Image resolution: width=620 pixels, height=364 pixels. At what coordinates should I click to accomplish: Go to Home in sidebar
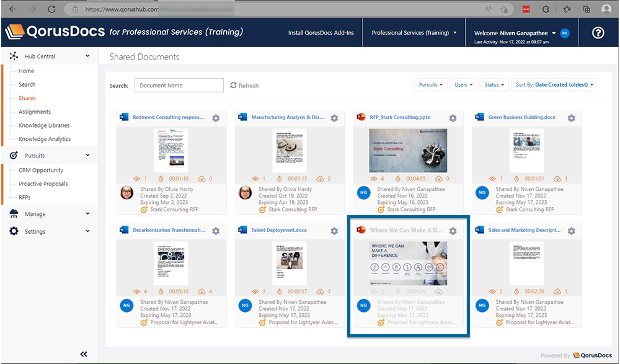26,71
